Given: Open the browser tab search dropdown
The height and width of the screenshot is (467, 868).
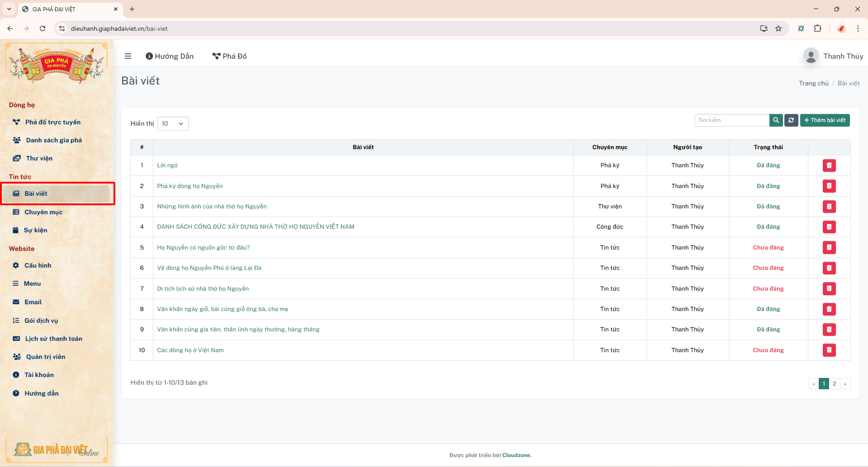Looking at the screenshot, I should click(9, 9).
